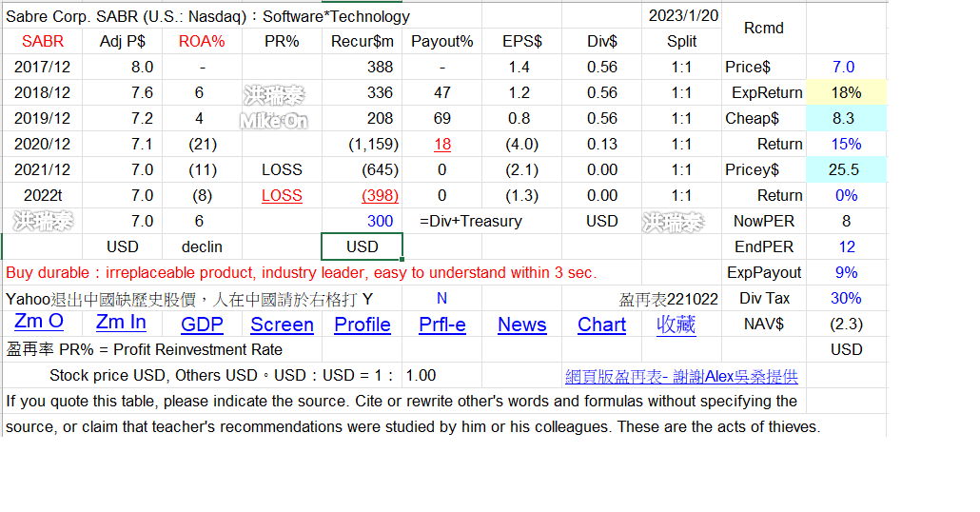The width and height of the screenshot is (980, 512).
Task: Select the ExpPayout 9% value
Action: [x=846, y=272]
